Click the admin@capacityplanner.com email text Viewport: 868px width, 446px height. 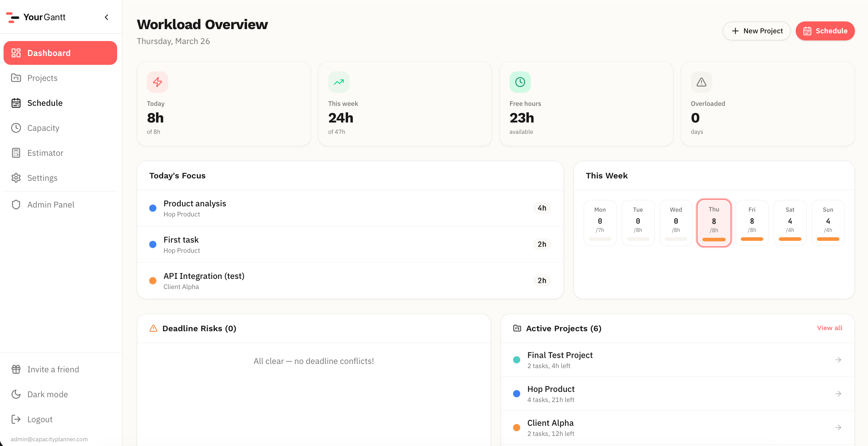click(49, 439)
